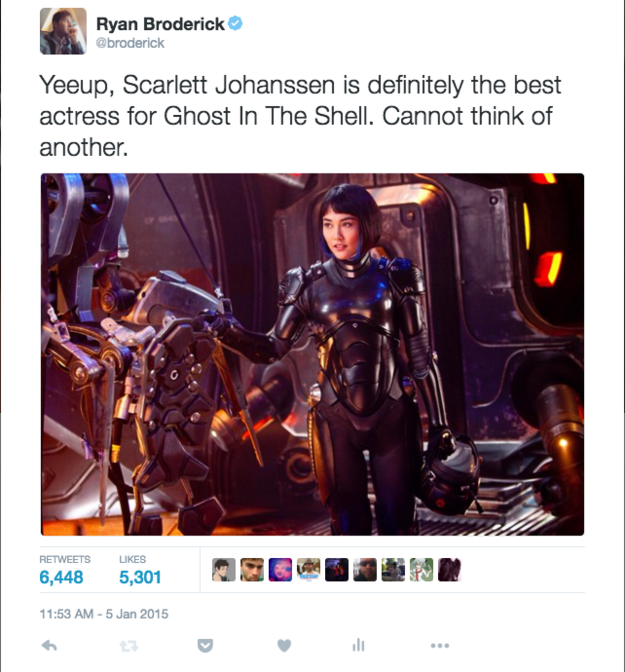The height and width of the screenshot is (672, 625).
Task: View the 5,301 likes list
Action: click(x=140, y=570)
